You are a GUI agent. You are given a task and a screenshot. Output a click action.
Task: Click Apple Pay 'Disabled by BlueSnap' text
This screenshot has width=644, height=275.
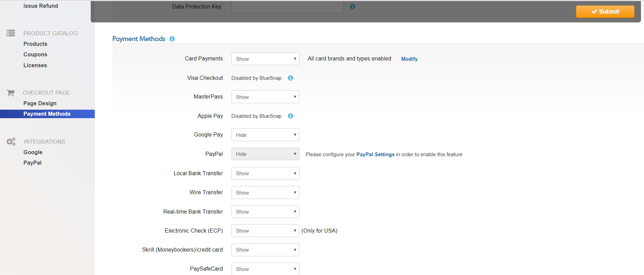[257, 116]
